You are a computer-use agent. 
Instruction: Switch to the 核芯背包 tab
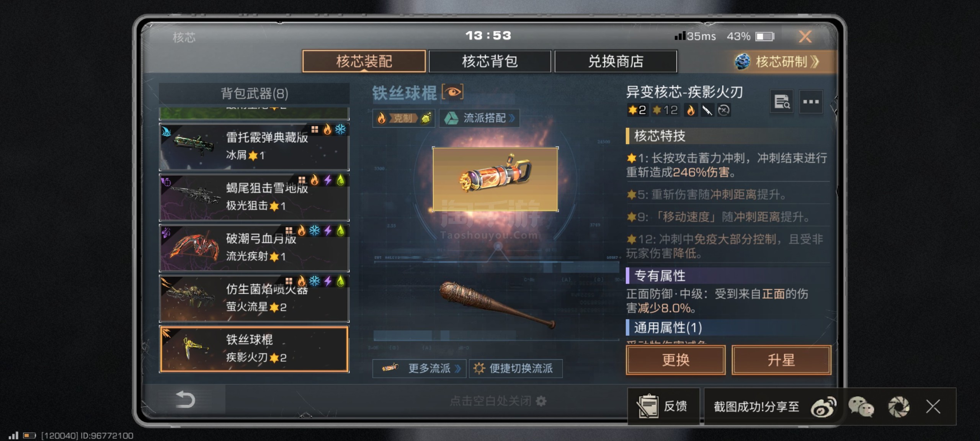coord(490,61)
